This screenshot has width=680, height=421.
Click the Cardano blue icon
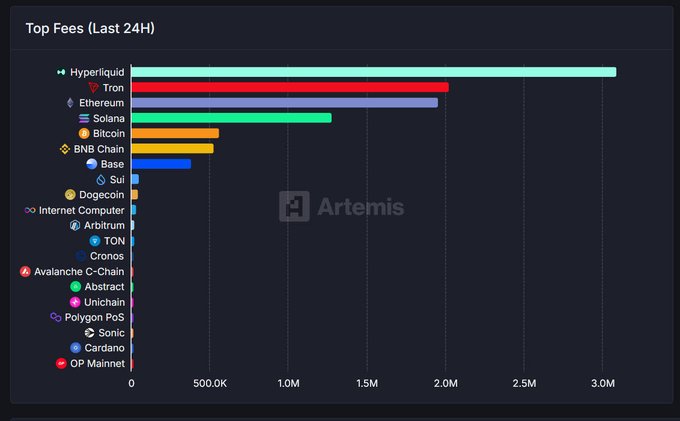pyautogui.click(x=75, y=348)
